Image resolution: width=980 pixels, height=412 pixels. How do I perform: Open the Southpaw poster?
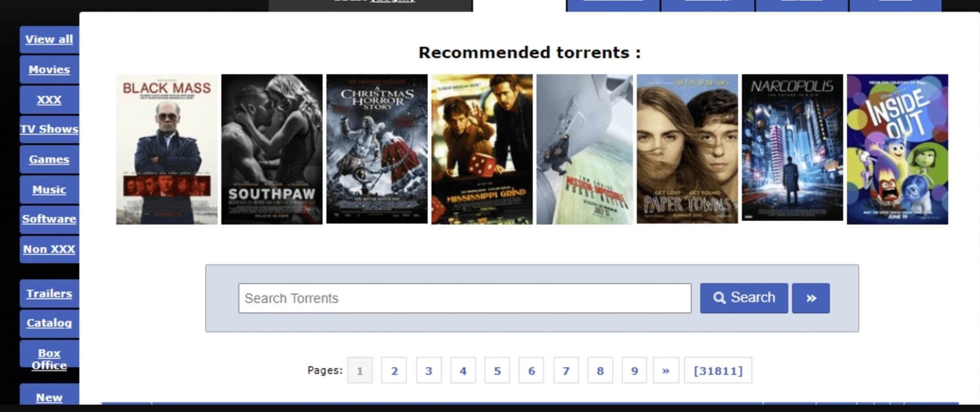[272, 149]
